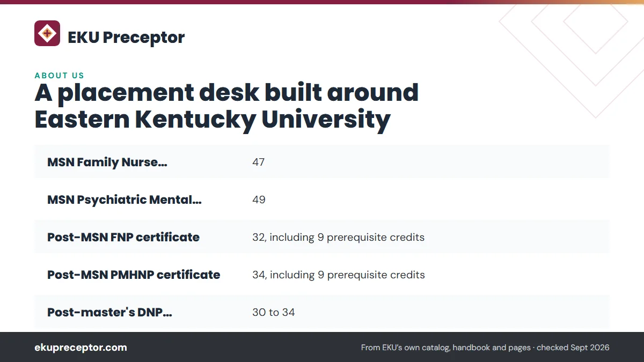Click the 34, including 9 prerequisite credits value

[339, 275]
